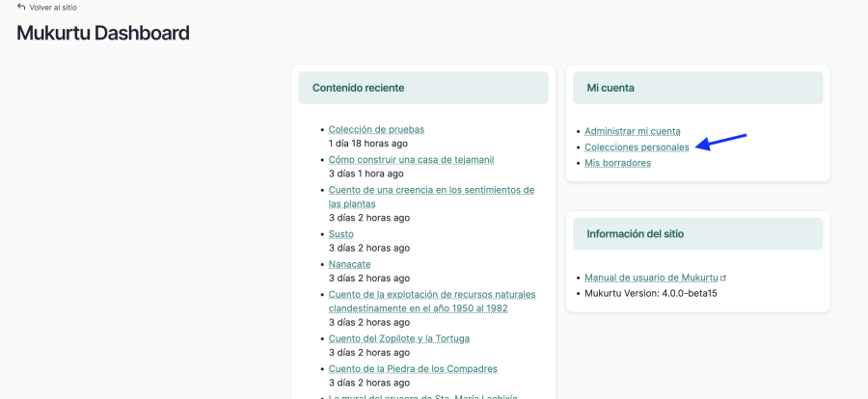Click the Información del sitio panel header
This screenshot has height=399, width=868.
pos(698,234)
